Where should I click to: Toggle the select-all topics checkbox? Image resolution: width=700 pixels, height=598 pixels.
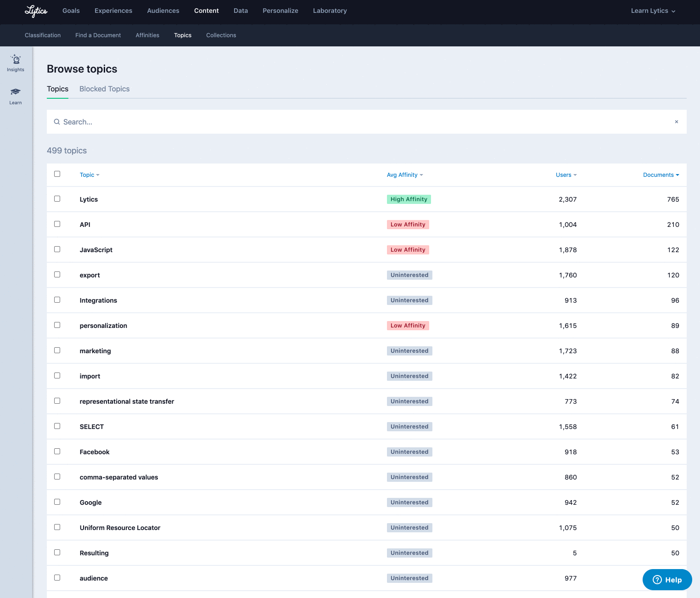tap(57, 174)
